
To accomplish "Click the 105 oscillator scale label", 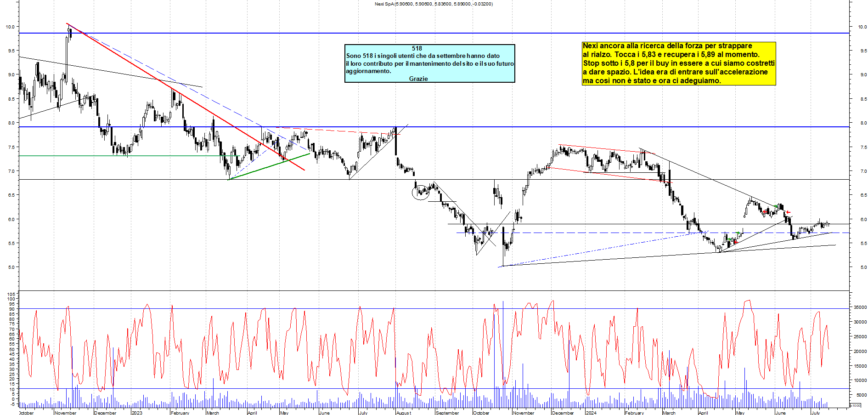I will tap(11, 294).
